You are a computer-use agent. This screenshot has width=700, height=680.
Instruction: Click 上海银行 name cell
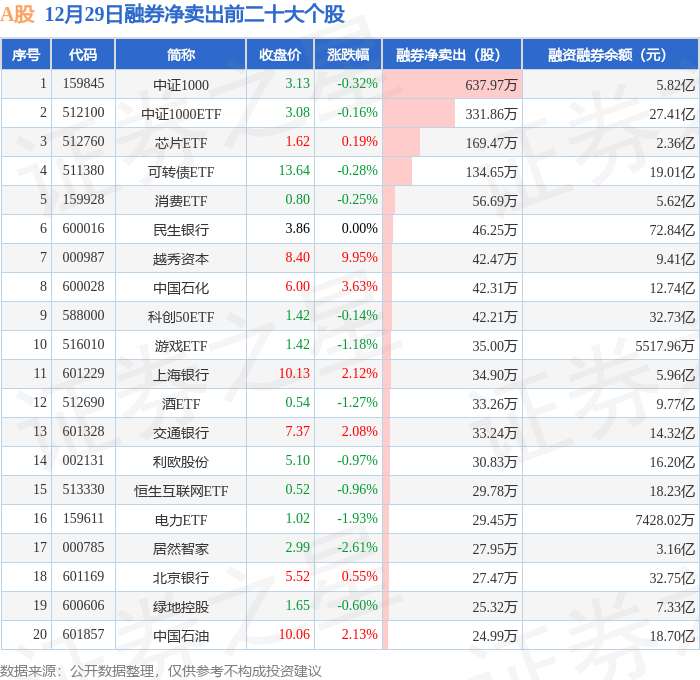(x=181, y=375)
